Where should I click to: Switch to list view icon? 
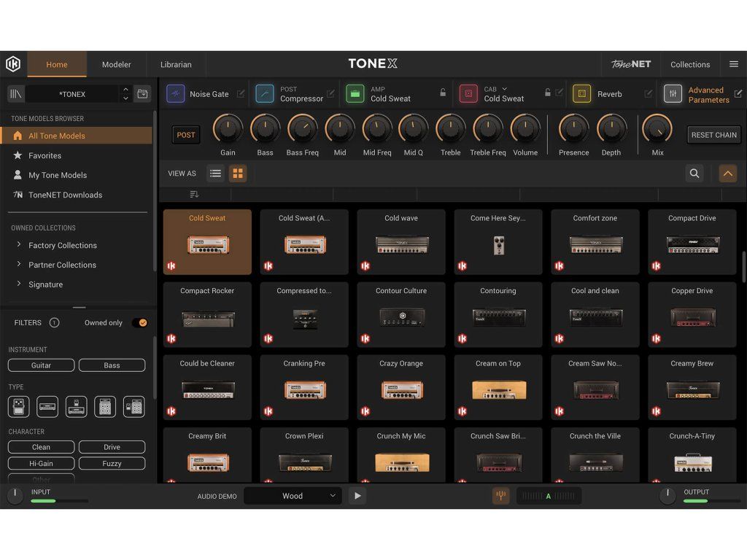[215, 174]
